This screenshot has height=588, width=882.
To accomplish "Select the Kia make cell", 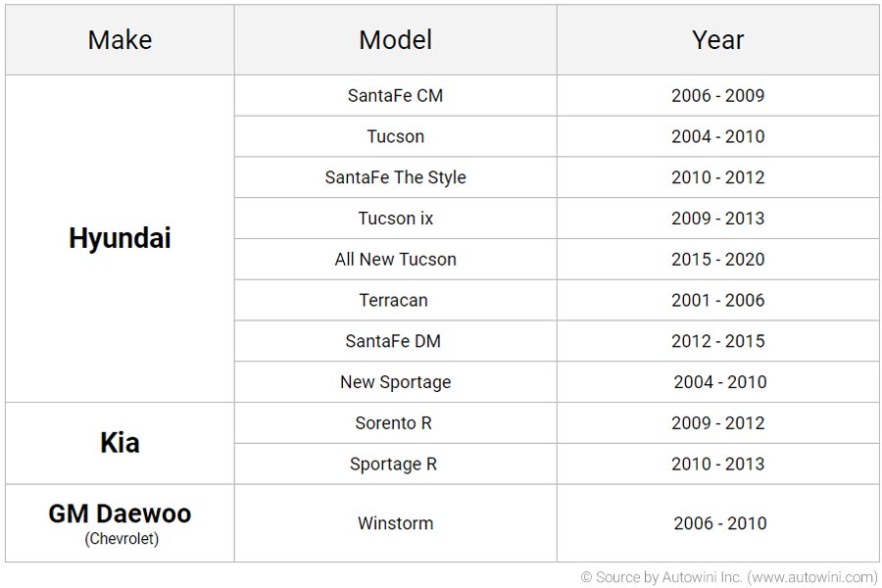I will [120, 443].
